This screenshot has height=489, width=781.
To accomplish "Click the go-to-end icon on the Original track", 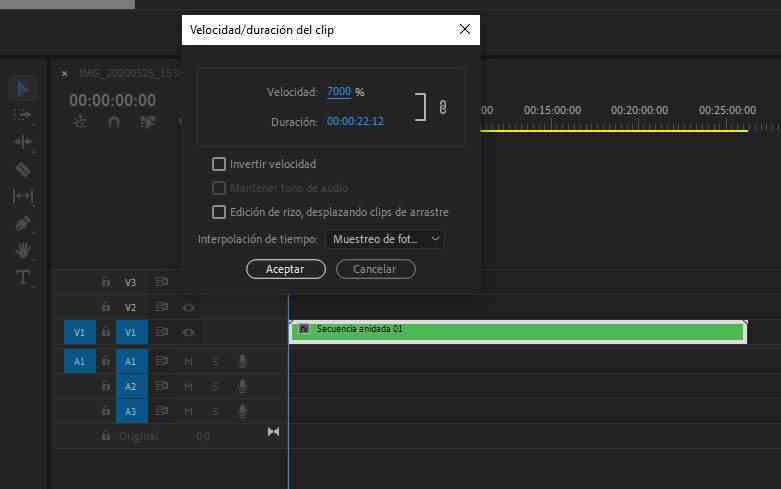I will pos(273,432).
